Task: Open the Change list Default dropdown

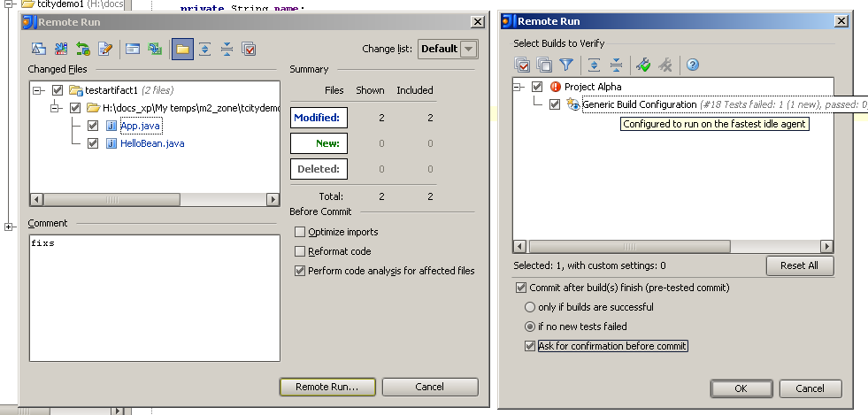Action: [469, 49]
